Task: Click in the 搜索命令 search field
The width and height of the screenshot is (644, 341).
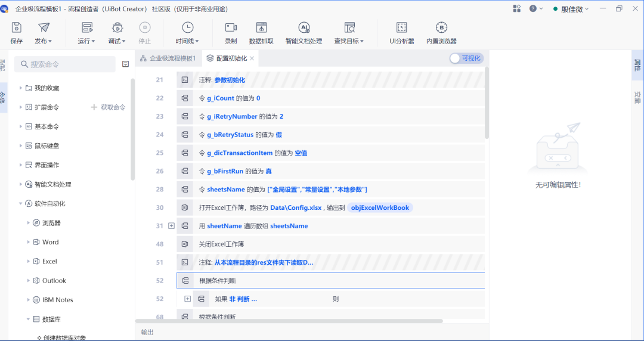Action: [x=65, y=64]
